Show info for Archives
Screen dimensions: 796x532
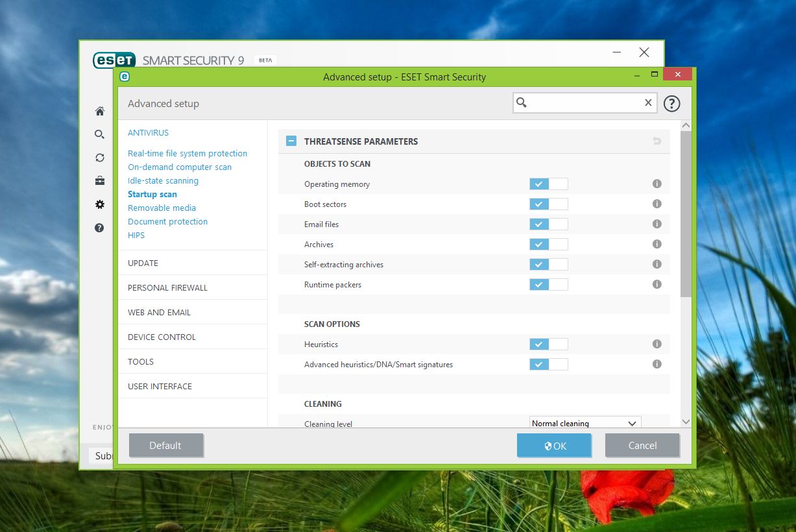(x=657, y=244)
